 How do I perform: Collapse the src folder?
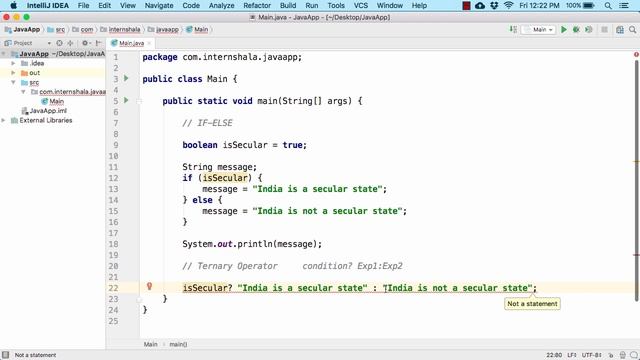coord(13,82)
